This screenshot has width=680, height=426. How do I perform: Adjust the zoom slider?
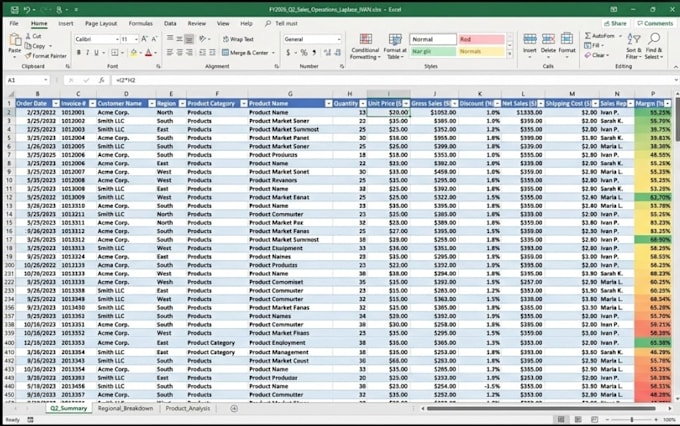(632, 420)
